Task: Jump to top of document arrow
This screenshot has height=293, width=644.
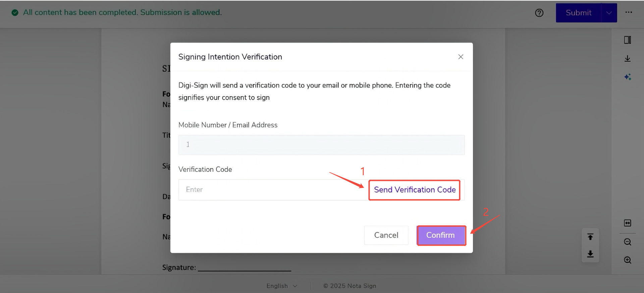Action: click(590, 237)
